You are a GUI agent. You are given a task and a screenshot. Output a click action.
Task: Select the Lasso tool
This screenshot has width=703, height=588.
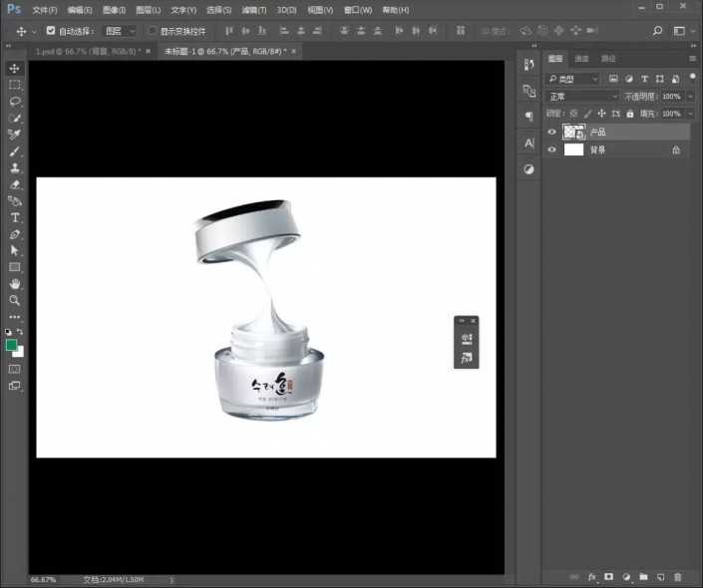tap(15, 102)
